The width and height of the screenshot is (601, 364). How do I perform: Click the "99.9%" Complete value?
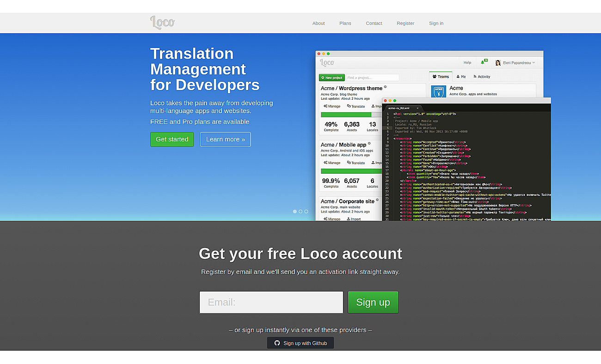pyautogui.click(x=331, y=181)
